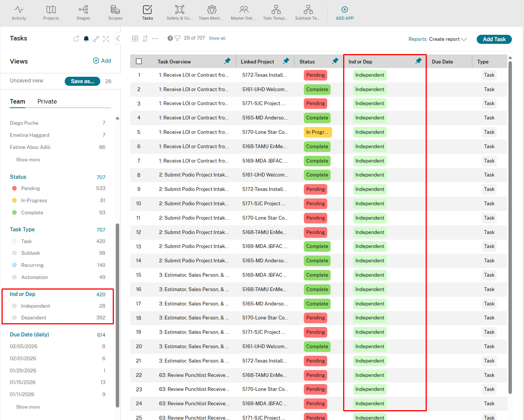Open the Master Dat... app

(243, 13)
